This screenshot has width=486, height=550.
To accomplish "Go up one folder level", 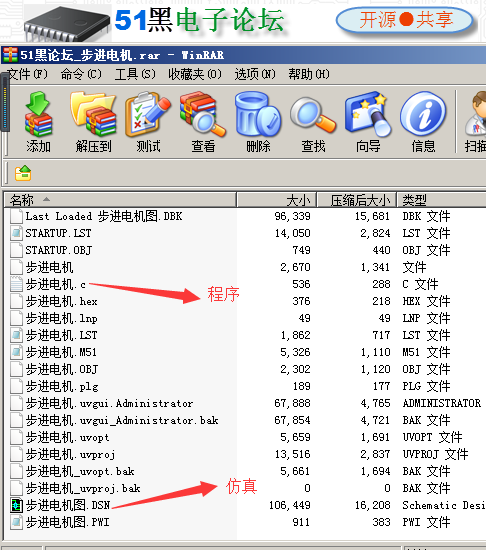I will tap(23, 173).
